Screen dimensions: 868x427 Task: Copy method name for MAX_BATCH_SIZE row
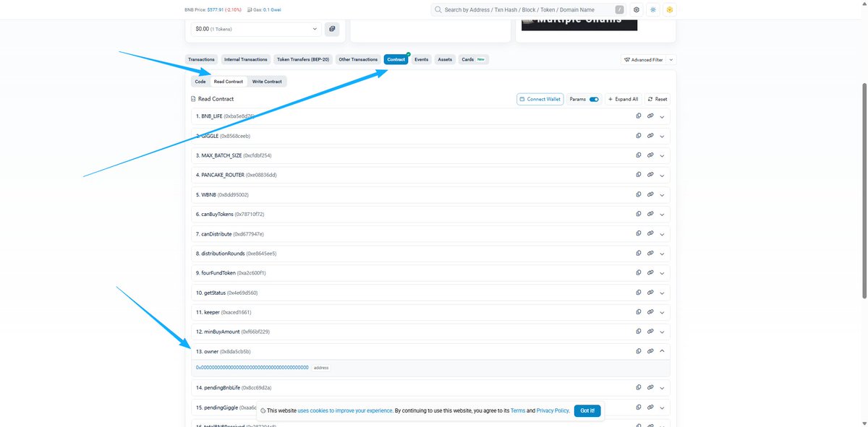pyautogui.click(x=638, y=155)
